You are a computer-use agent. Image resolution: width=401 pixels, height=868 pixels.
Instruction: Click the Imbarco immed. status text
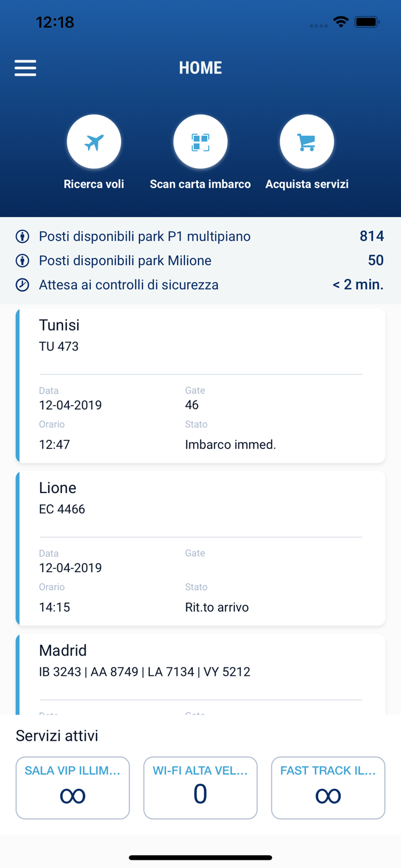click(229, 444)
